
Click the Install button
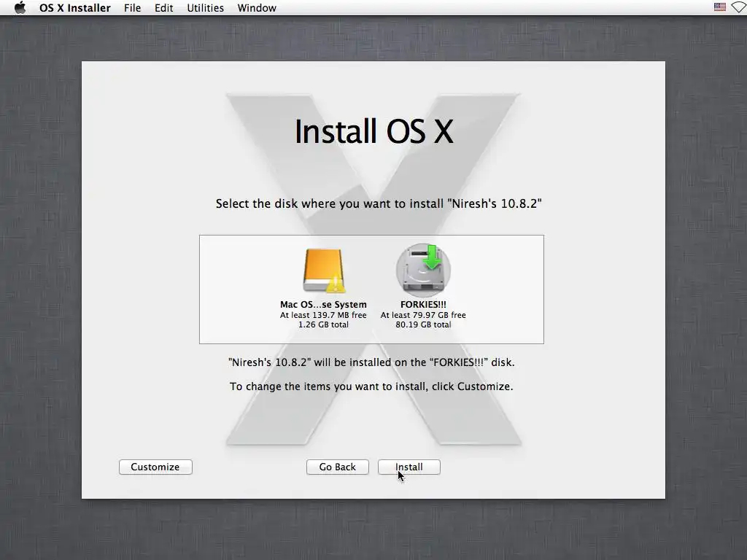409,467
